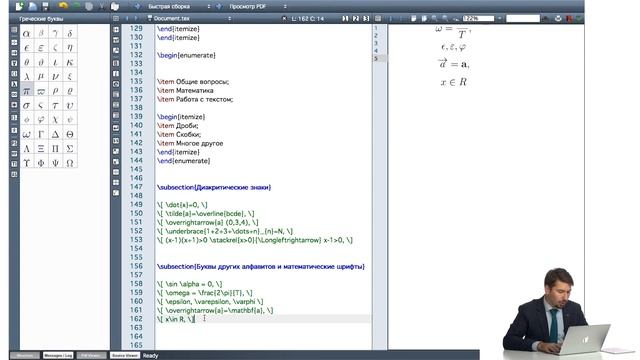Viewport: 640px width, 360px height.
Task: Go to previous document with the back arrow
Action: pos(127,18)
